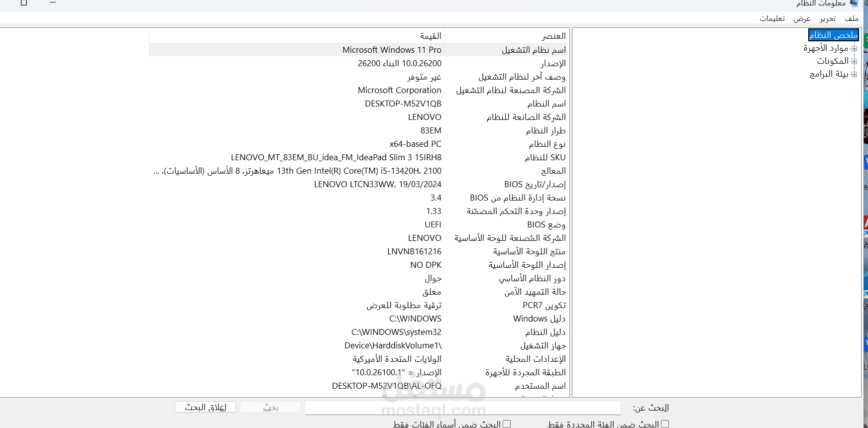
Task: Select دور النظام الأساسي row
Action: pos(532,278)
